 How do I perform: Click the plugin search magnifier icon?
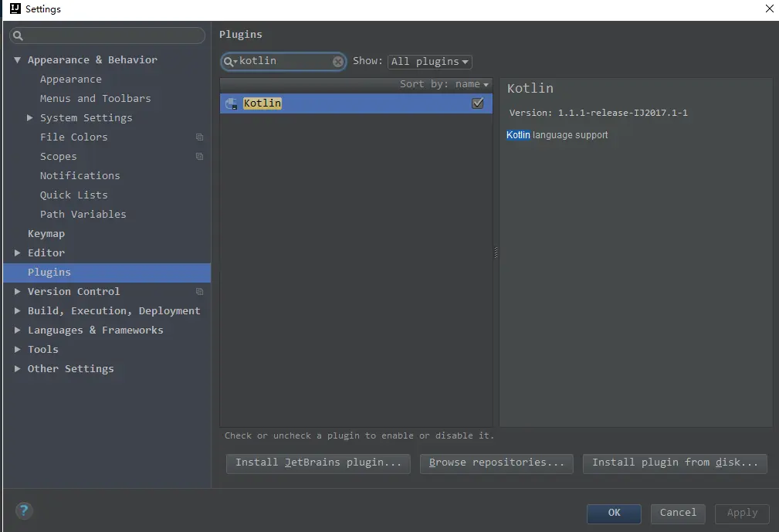coord(229,62)
